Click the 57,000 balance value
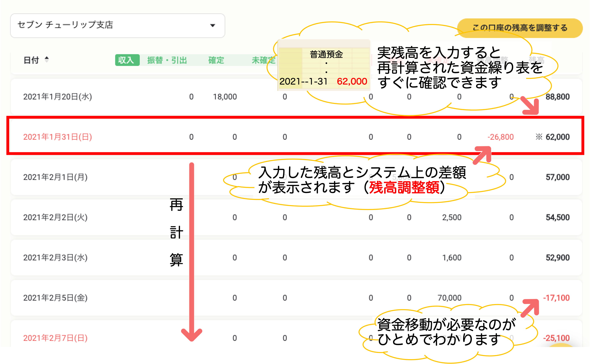590x364 pixels. (x=558, y=177)
